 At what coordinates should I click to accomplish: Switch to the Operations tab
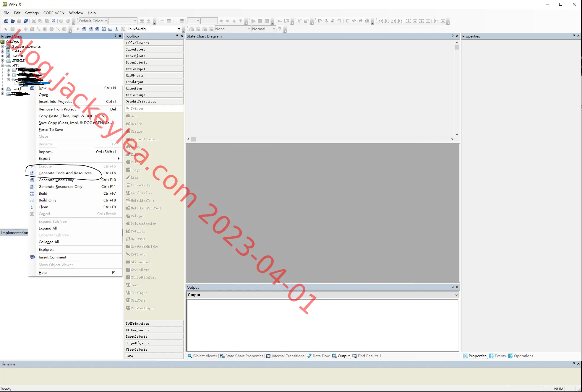[521, 356]
